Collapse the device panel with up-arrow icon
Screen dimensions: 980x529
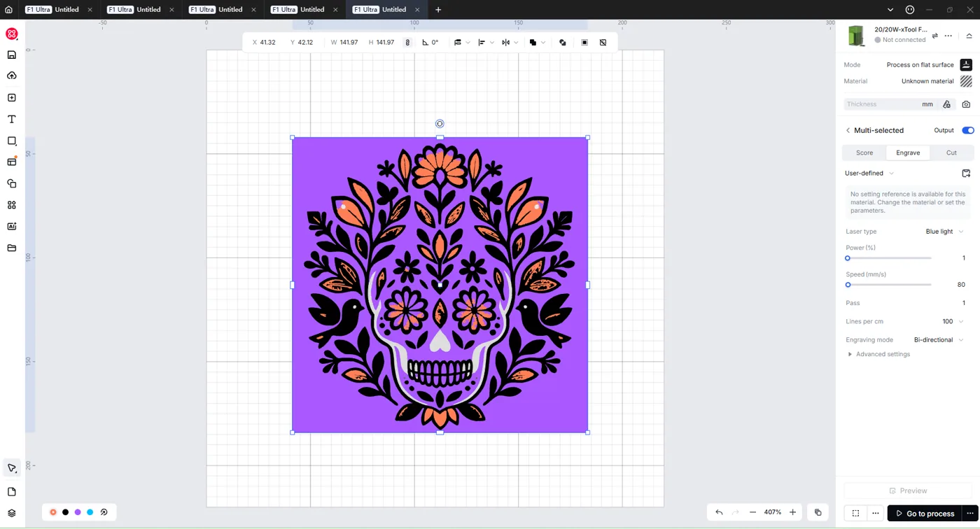[969, 36]
